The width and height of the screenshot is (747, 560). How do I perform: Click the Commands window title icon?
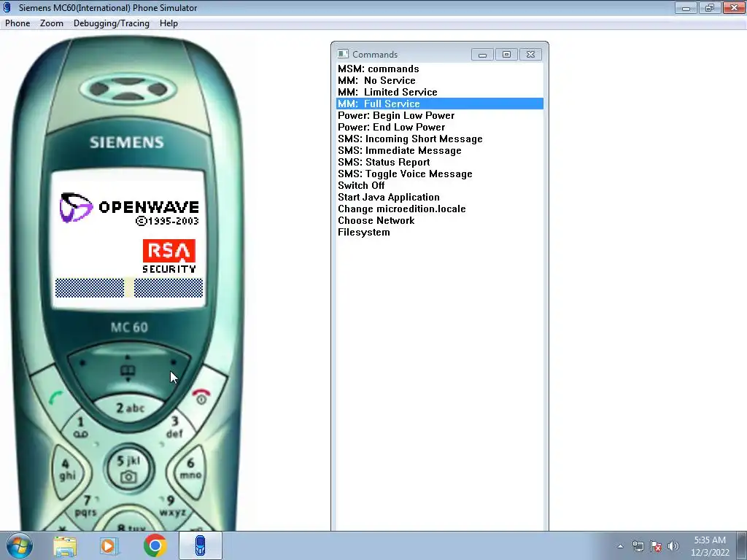pyautogui.click(x=343, y=54)
